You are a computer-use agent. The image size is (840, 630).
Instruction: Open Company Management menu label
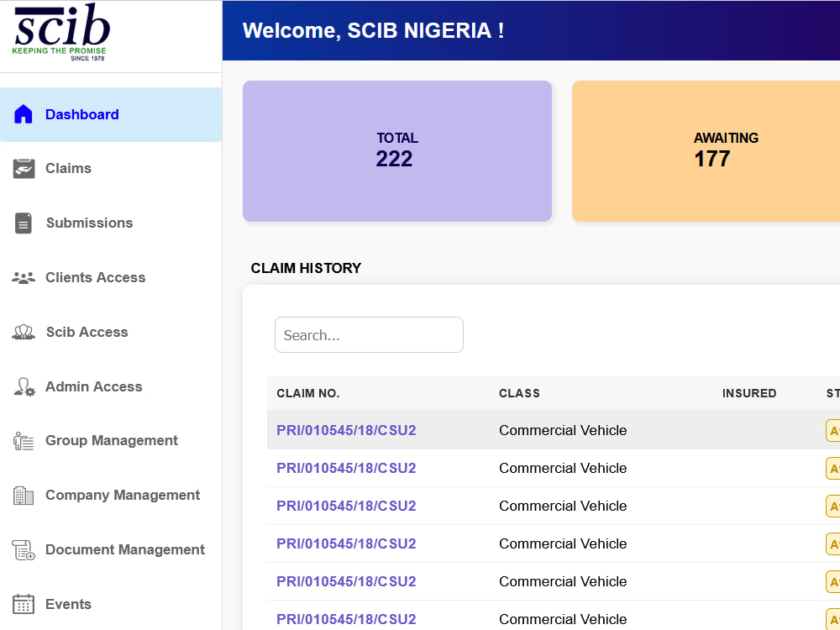pyautogui.click(x=123, y=495)
